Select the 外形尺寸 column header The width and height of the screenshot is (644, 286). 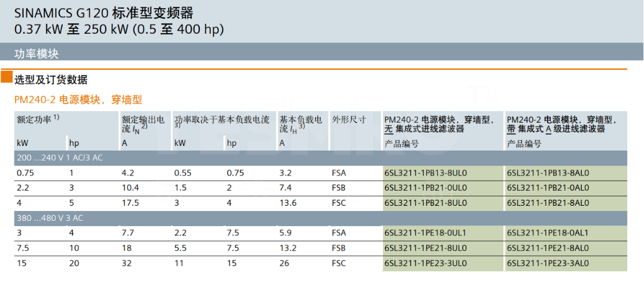349,120
